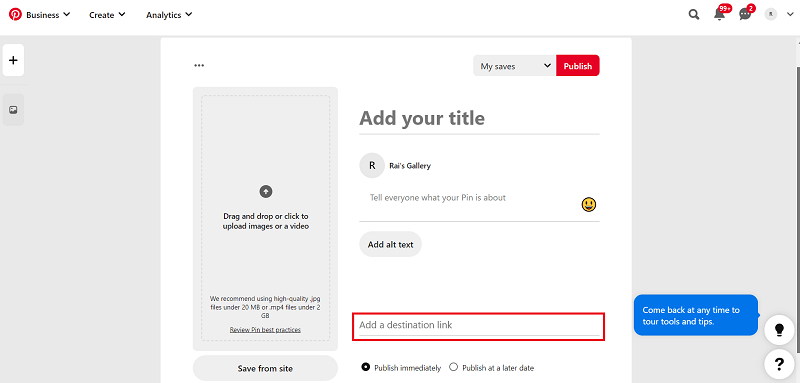Open Review Pin best practices link
The width and height of the screenshot is (800, 383).
pos(265,330)
